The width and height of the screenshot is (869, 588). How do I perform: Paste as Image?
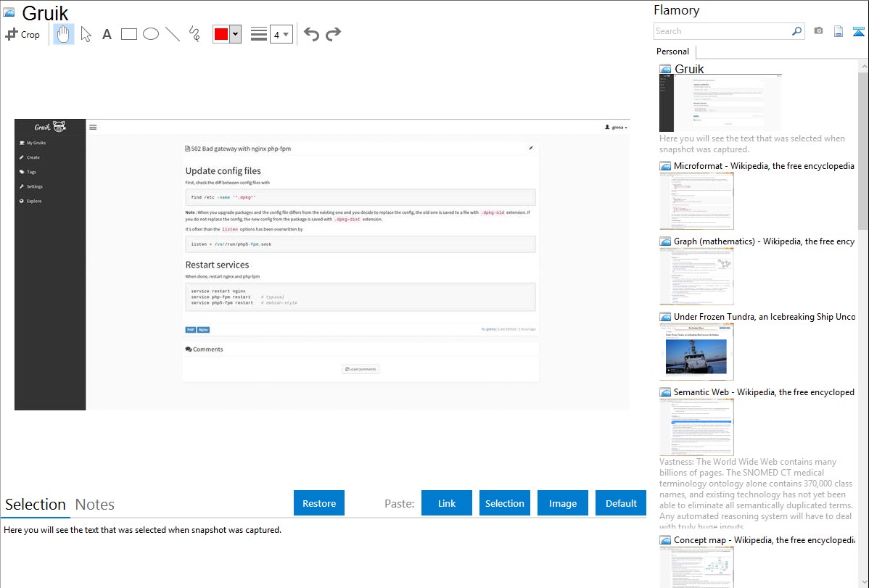(x=563, y=503)
